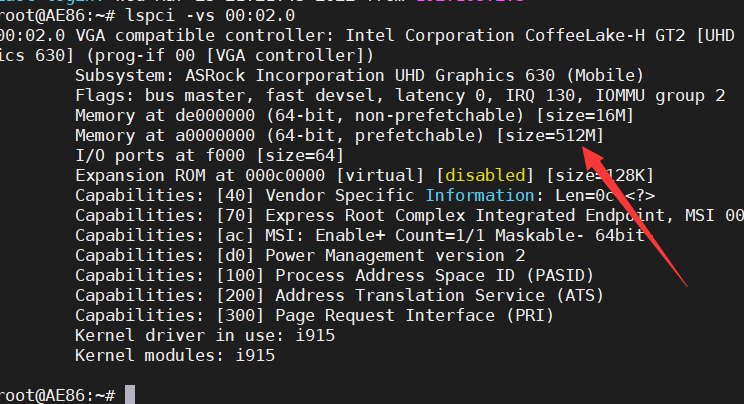Image resolution: width=744 pixels, height=404 pixels.
Task: Click the '[VGA controller]' prog-if text
Action: pyautogui.click(x=290, y=56)
